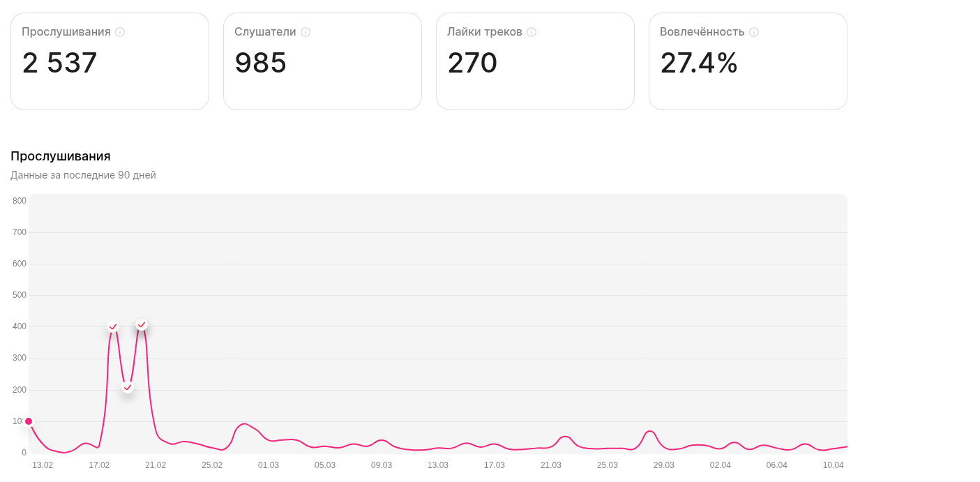Click the 10.04 date label on the axis

tap(833, 465)
